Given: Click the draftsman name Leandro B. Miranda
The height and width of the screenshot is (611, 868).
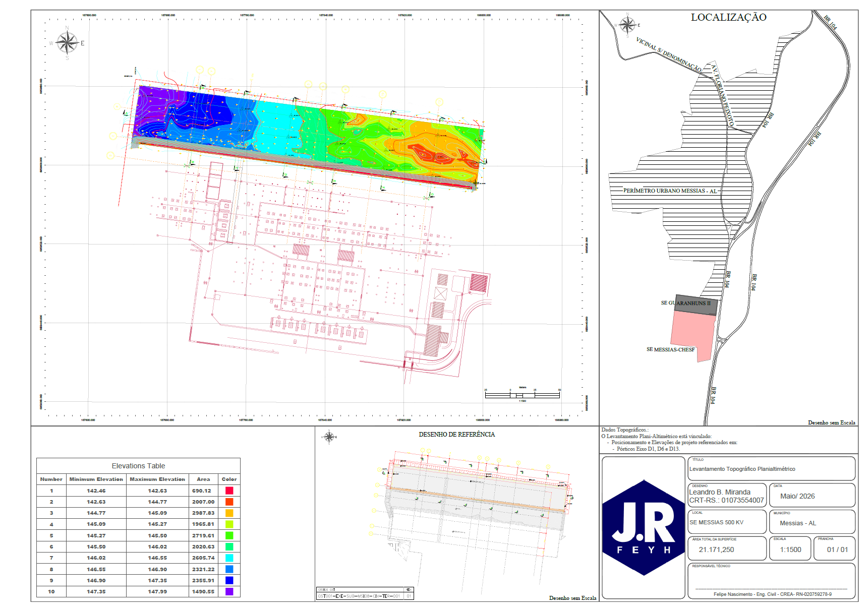Looking at the screenshot, I should click(x=720, y=492).
